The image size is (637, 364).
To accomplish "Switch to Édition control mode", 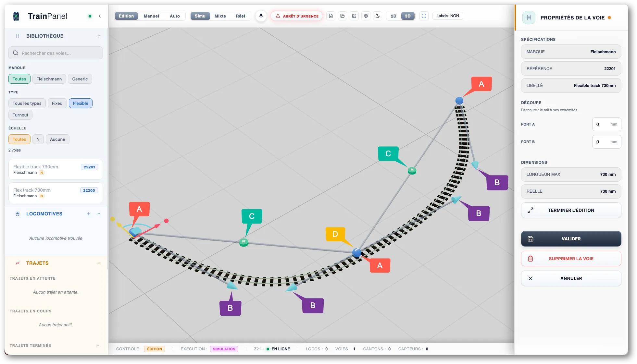I will pos(126,16).
